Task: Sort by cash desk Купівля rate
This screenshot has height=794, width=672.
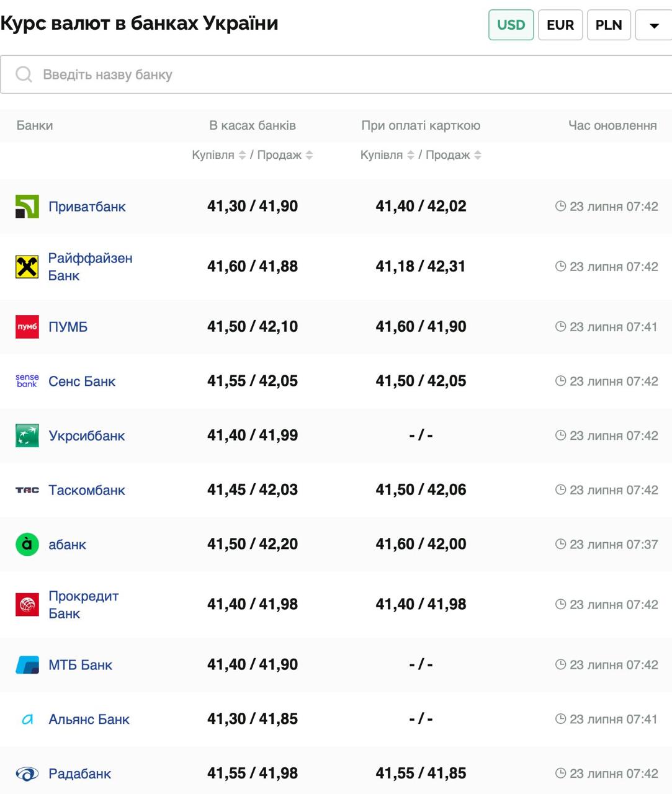Action: tap(242, 155)
